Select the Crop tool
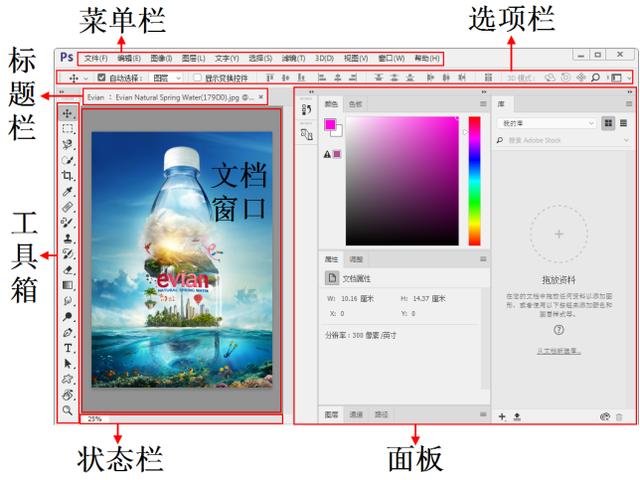 click(67, 176)
